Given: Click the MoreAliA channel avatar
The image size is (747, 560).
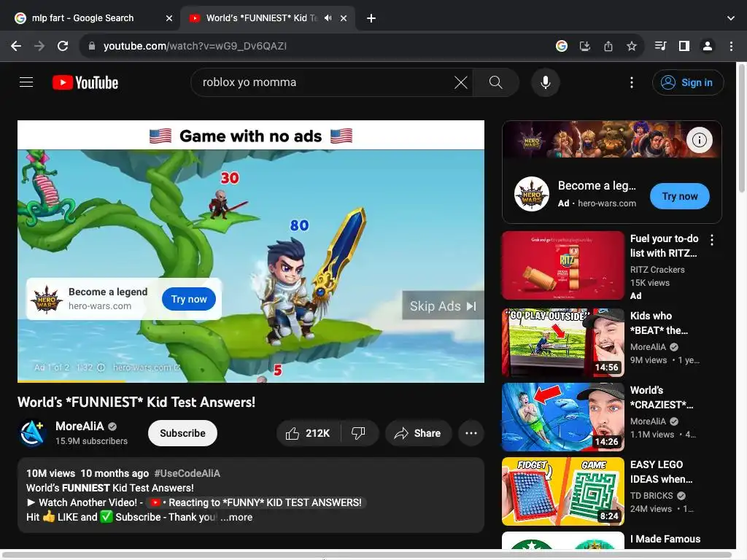Looking at the screenshot, I should (32, 433).
